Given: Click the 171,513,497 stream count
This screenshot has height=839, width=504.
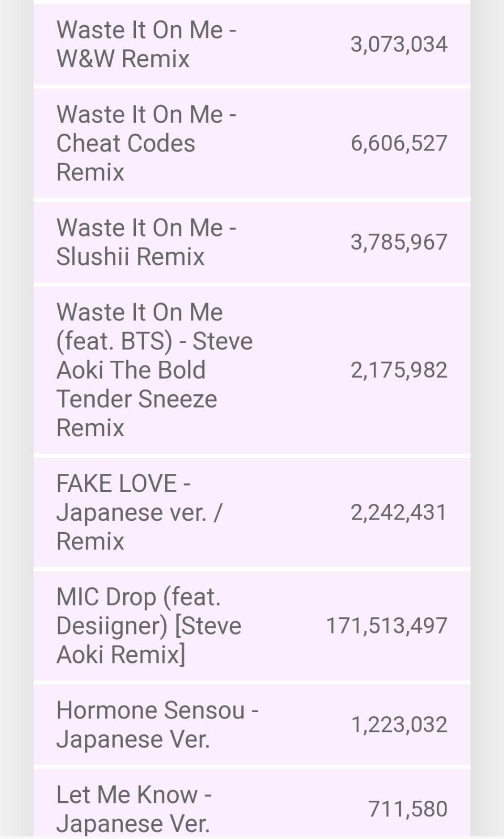Looking at the screenshot, I should [x=387, y=626].
